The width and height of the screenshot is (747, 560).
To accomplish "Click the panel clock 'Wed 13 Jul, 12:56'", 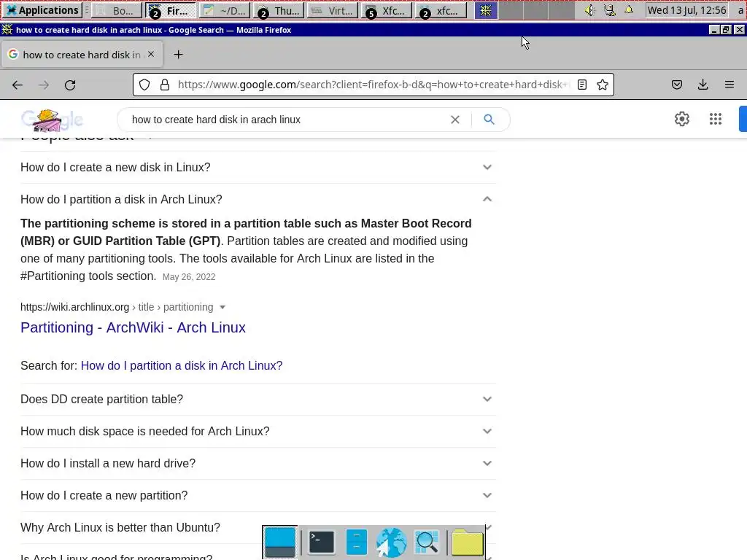I will [x=686, y=10].
